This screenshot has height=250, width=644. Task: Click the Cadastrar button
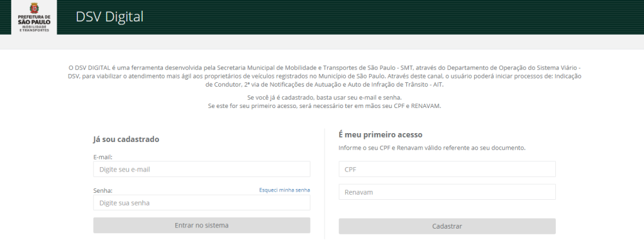[447, 226]
